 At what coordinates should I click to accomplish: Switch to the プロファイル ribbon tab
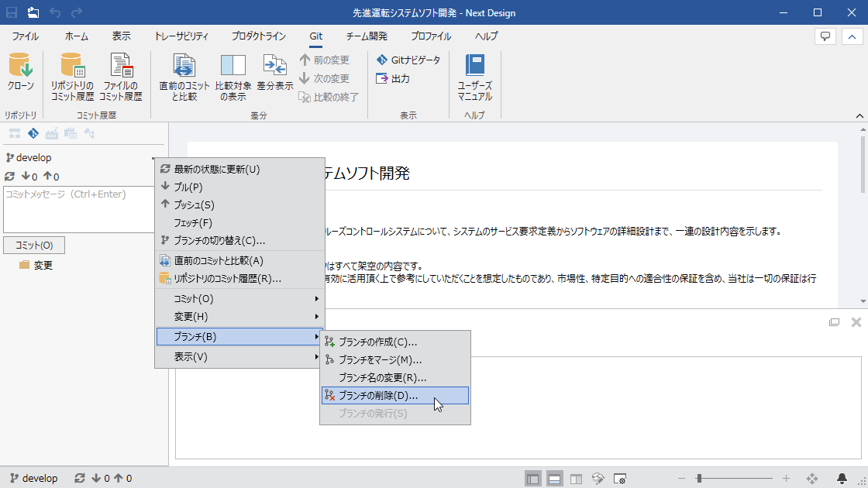click(x=431, y=36)
